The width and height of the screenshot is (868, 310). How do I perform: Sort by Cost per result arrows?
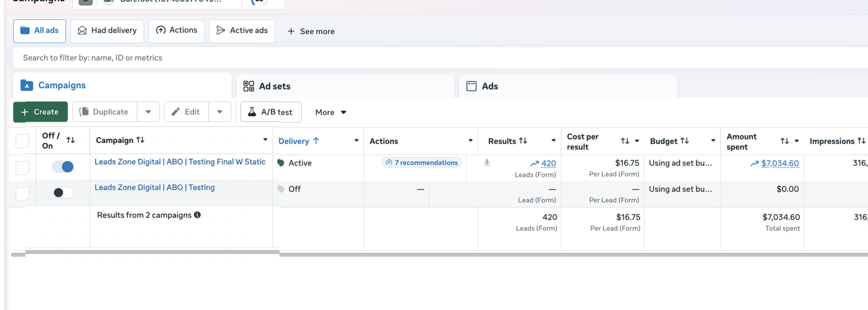(625, 141)
